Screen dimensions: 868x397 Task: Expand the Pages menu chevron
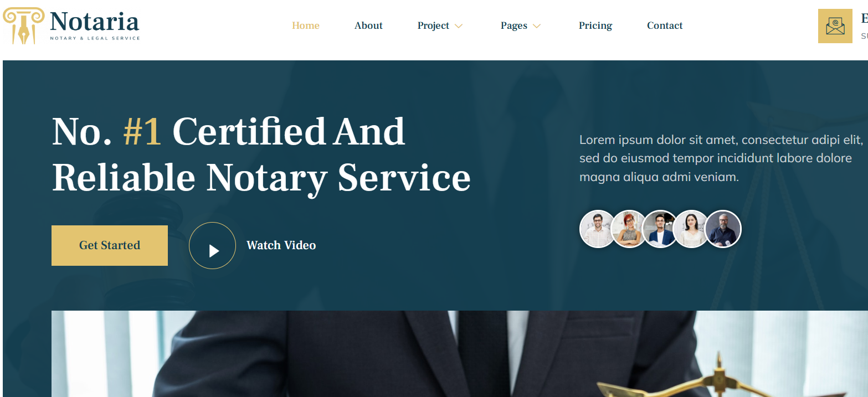pos(536,26)
